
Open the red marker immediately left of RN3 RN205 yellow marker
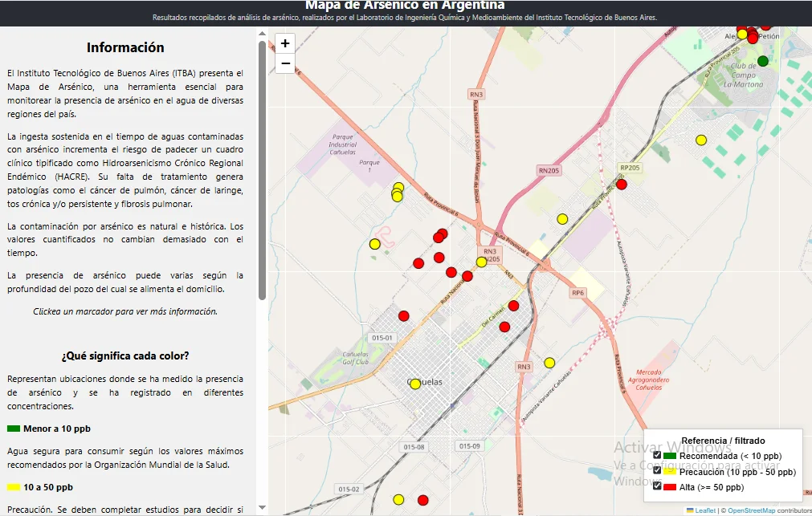[467, 276]
